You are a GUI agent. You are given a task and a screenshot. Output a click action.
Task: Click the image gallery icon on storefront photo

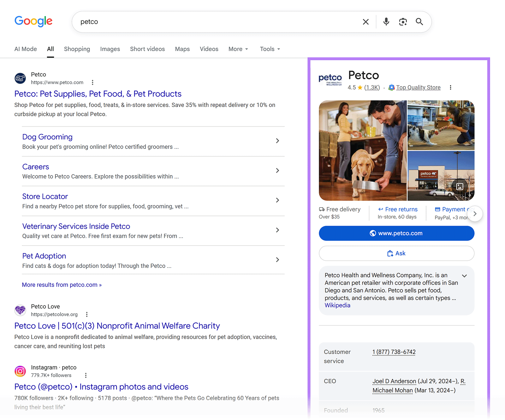460,186
